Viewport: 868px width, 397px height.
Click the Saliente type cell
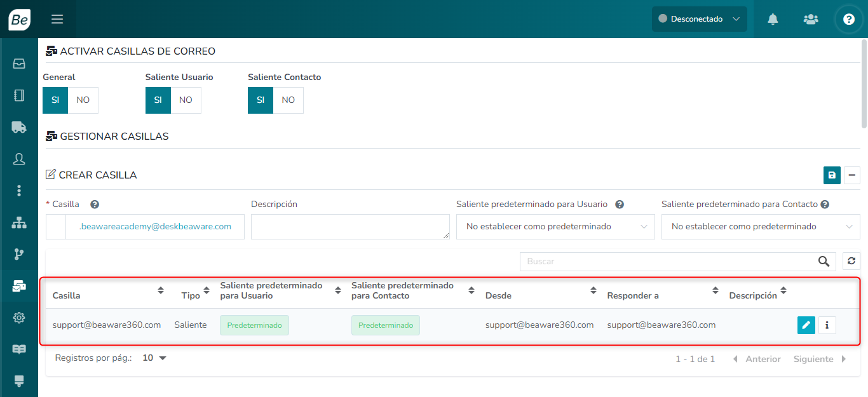point(191,325)
